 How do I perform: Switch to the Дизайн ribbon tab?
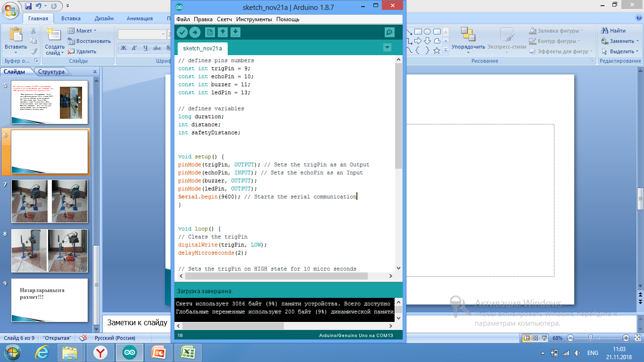[x=104, y=18]
